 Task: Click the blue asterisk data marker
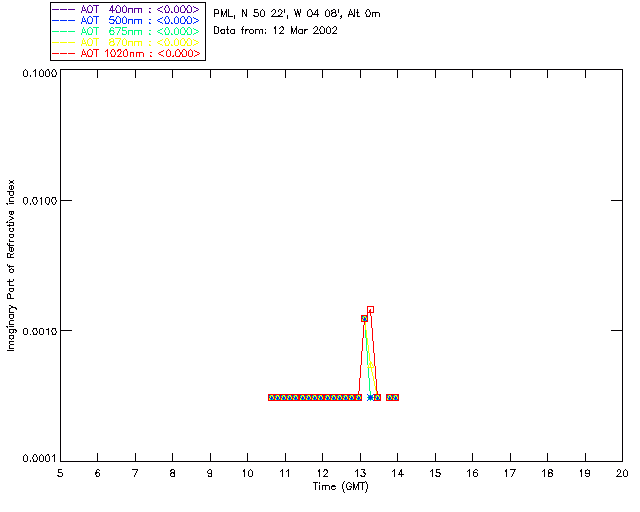pyautogui.click(x=370, y=397)
